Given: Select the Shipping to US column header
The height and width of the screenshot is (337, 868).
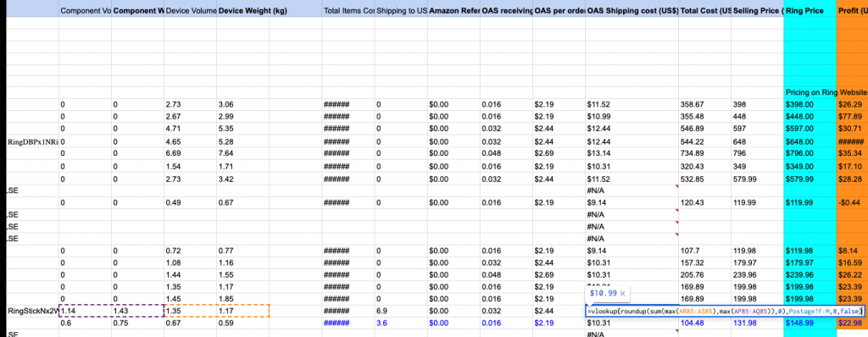Looking at the screenshot, I should [401, 10].
